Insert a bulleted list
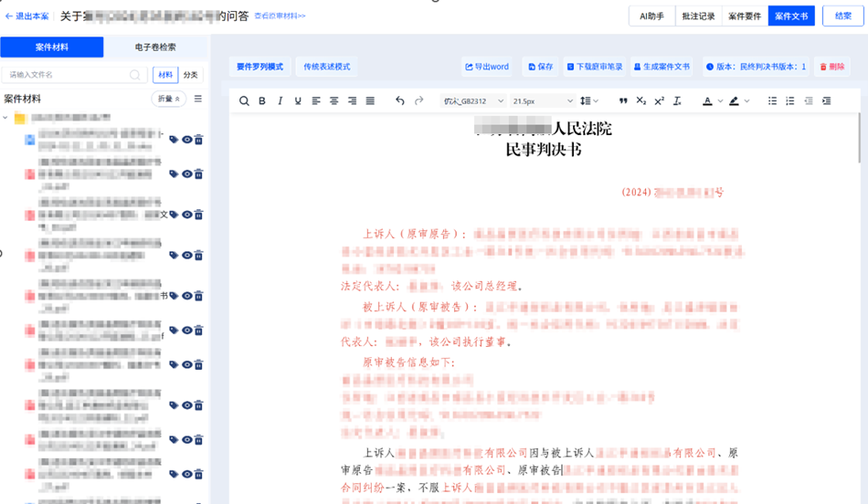 (772, 100)
